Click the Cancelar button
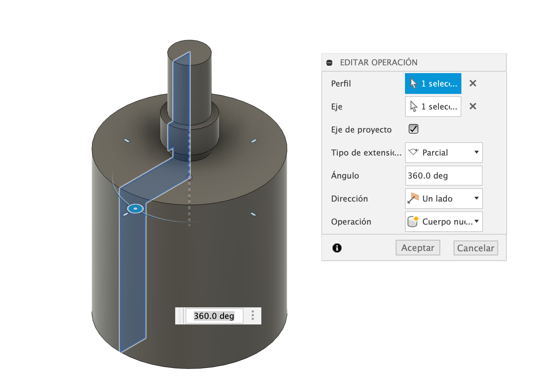The height and width of the screenshot is (392, 536). click(x=476, y=248)
